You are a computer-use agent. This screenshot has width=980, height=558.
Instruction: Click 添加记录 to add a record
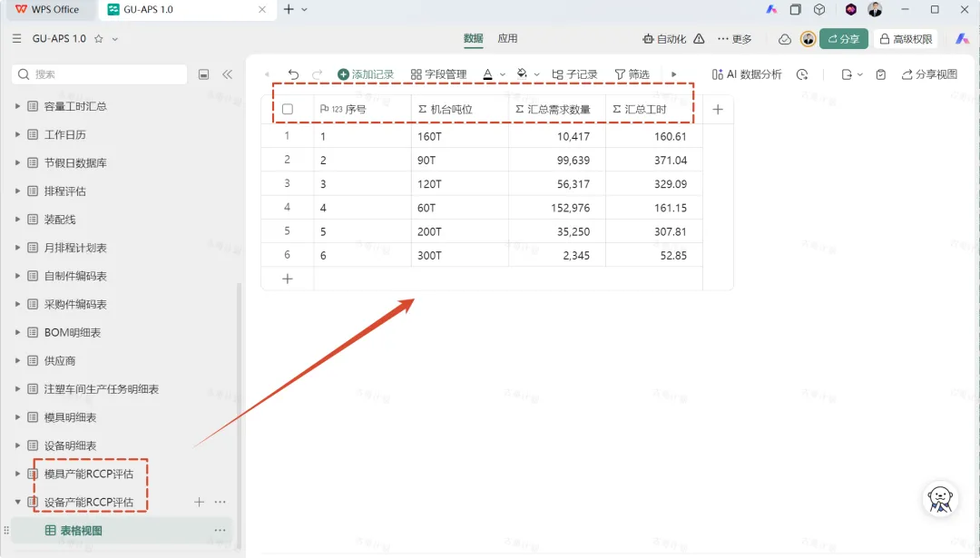(366, 74)
